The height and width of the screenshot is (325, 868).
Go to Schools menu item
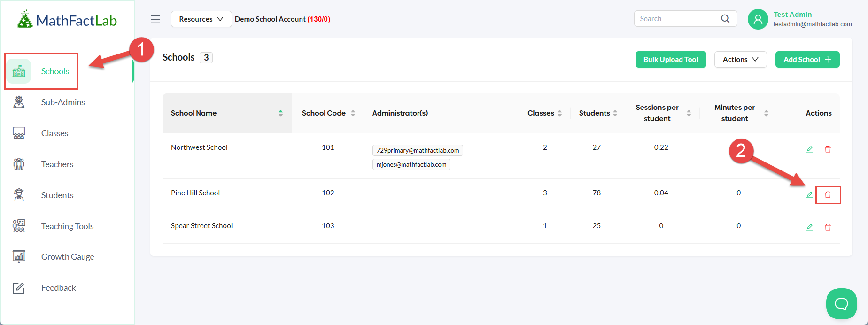(55, 71)
